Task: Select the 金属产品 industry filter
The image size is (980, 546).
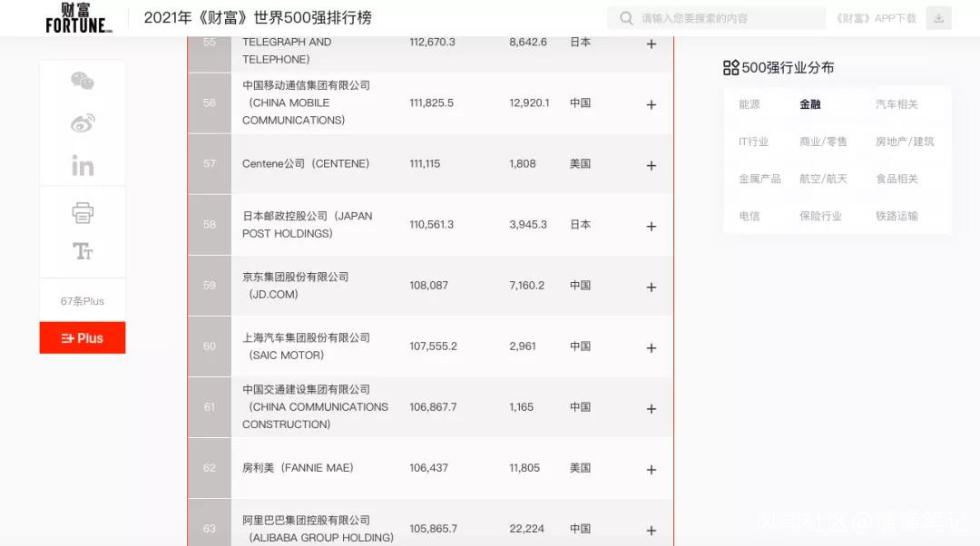Action: point(760,179)
